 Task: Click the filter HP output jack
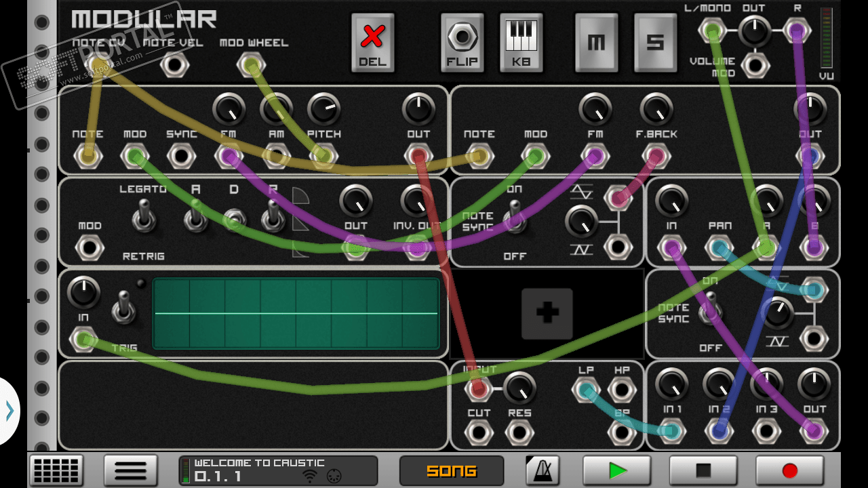(x=621, y=390)
